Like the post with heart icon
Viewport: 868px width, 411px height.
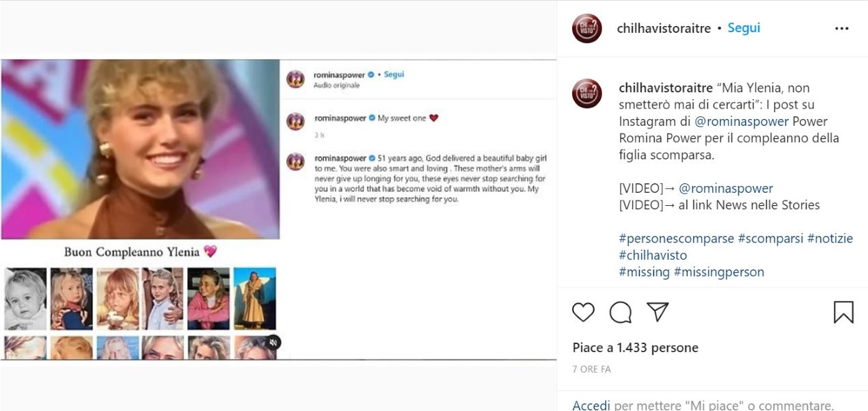pos(583,313)
